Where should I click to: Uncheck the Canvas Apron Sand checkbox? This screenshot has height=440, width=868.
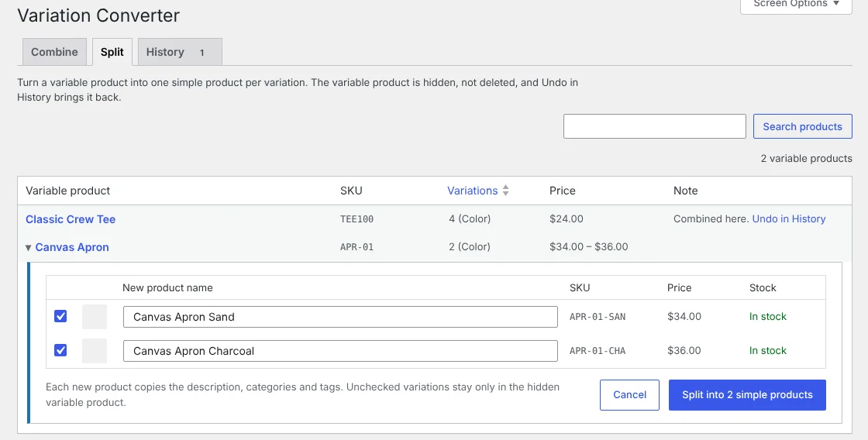(x=60, y=316)
